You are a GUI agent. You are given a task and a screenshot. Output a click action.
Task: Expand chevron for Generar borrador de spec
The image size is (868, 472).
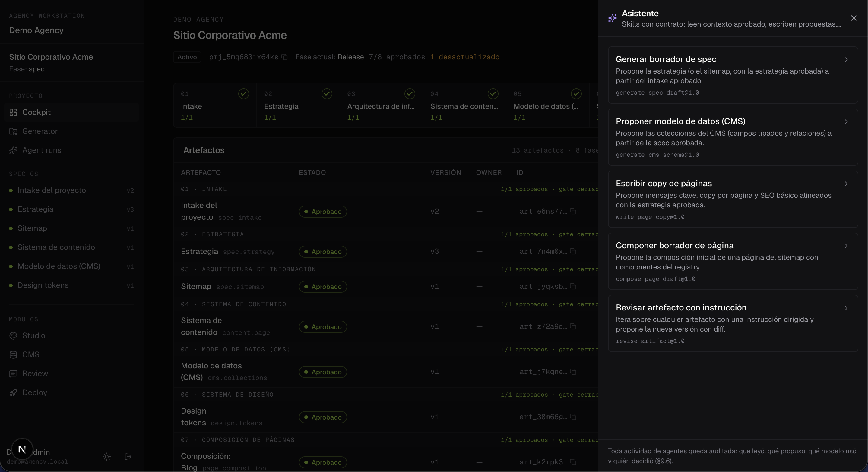[846, 60]
